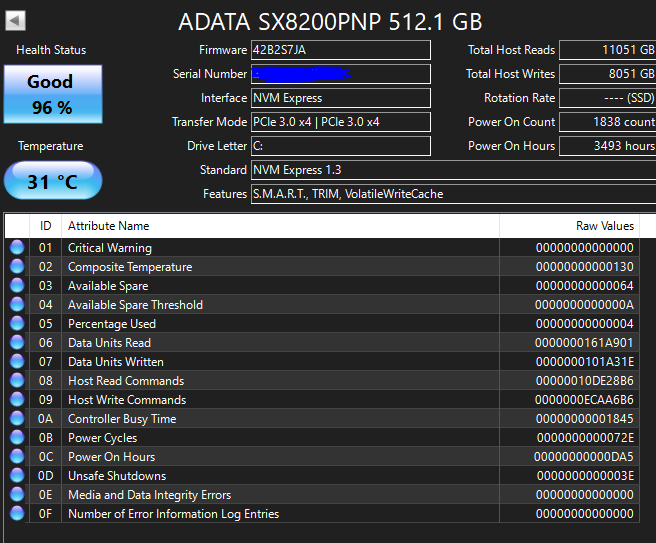Select the Percentage Used attribute name

(112, 324)
